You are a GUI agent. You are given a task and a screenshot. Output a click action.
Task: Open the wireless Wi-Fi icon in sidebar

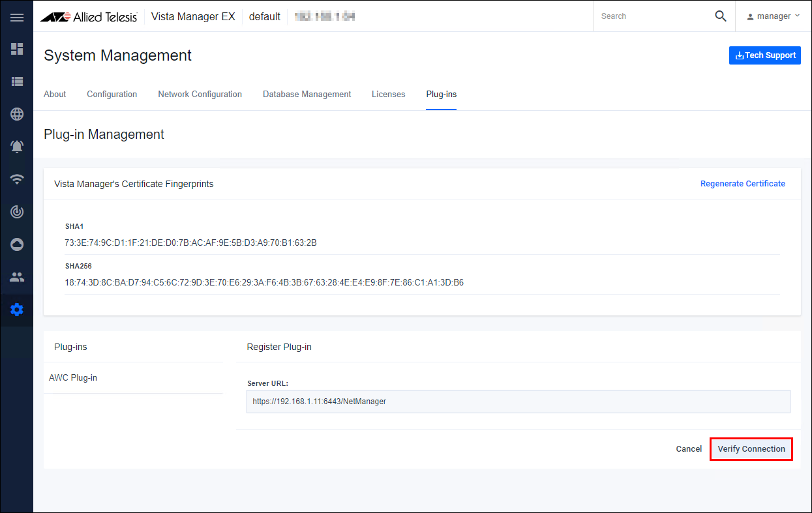point(17,179)
